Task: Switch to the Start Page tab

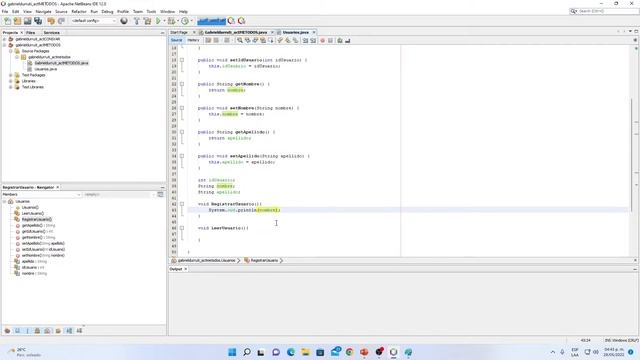Action: 179,32
